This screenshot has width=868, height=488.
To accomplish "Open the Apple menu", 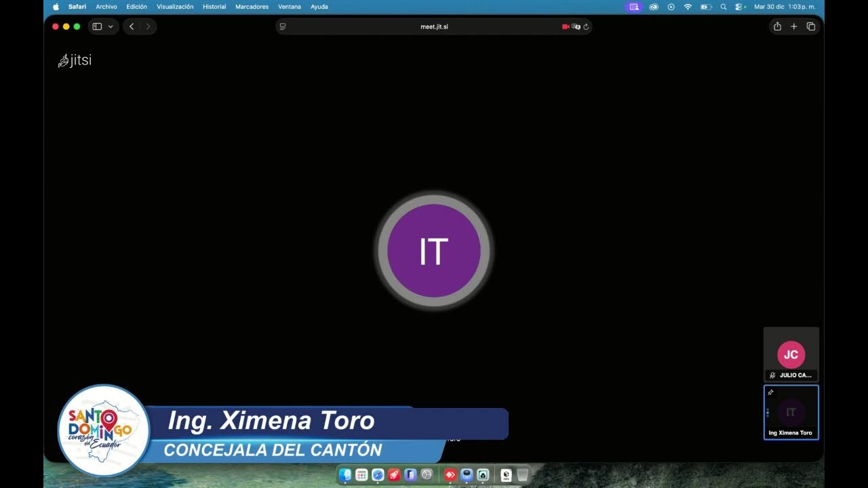I will [x=56, y=7].
